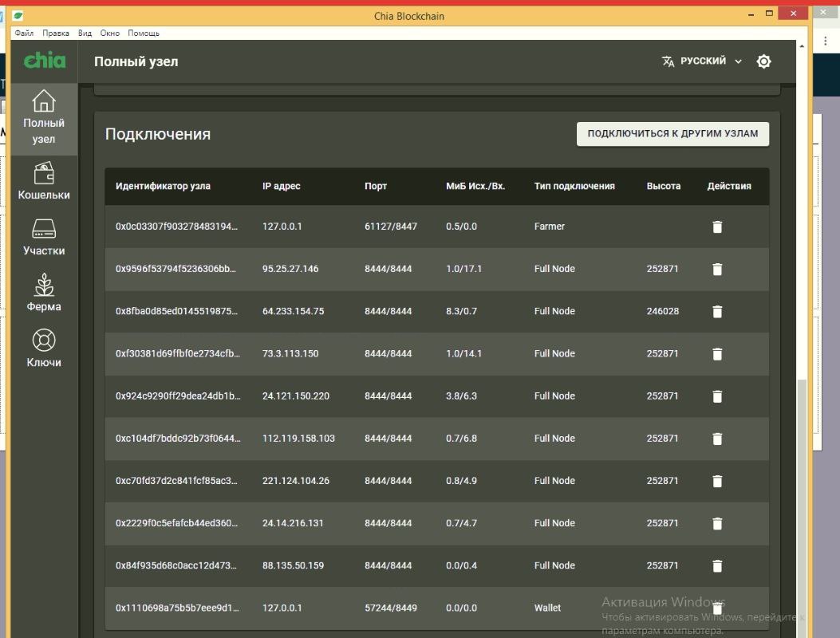Toggle dark mode sun icon

763,61
